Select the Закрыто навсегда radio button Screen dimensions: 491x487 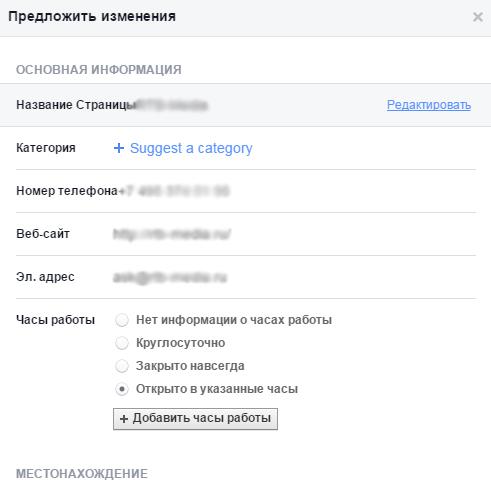(x=122, y=366)
